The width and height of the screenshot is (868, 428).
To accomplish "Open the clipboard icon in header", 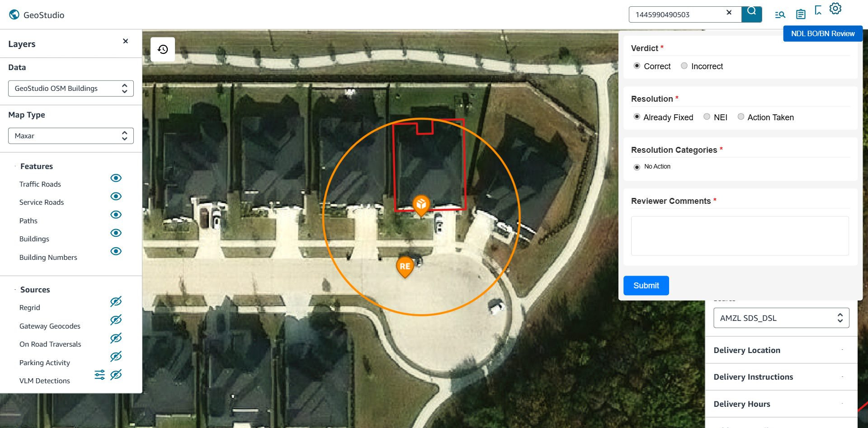I will coord(801,14).
